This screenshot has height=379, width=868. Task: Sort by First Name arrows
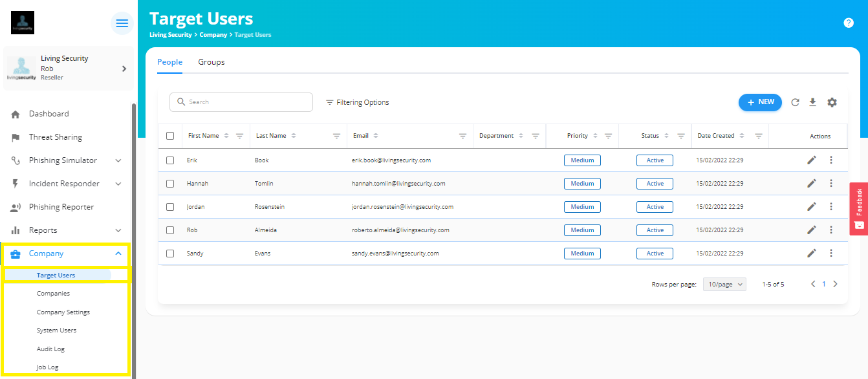tap(226, 136)
